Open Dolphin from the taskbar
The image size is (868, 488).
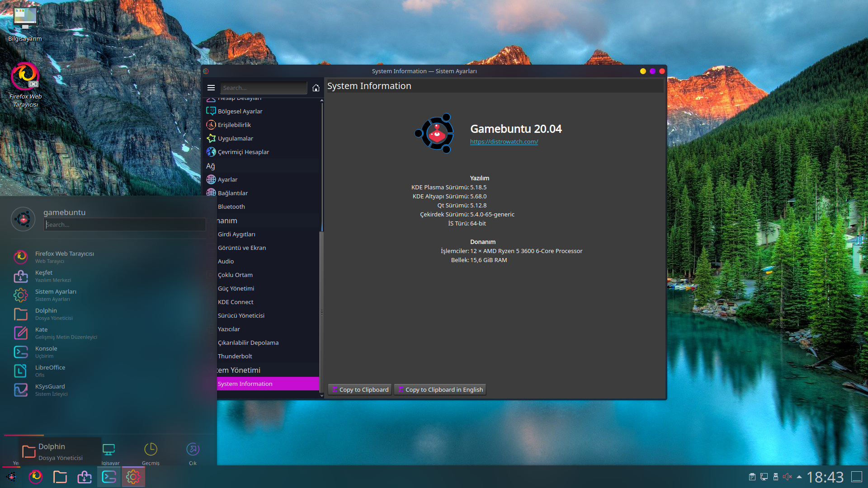(x=60, y=477)
